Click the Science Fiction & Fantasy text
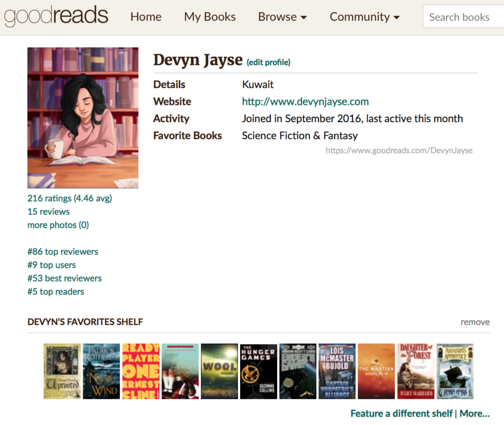 pos(300,136)
